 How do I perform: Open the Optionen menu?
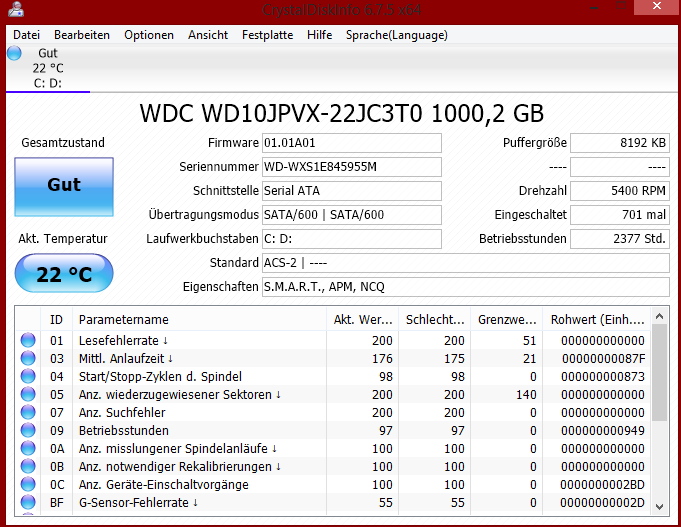[x=149, y=35]
